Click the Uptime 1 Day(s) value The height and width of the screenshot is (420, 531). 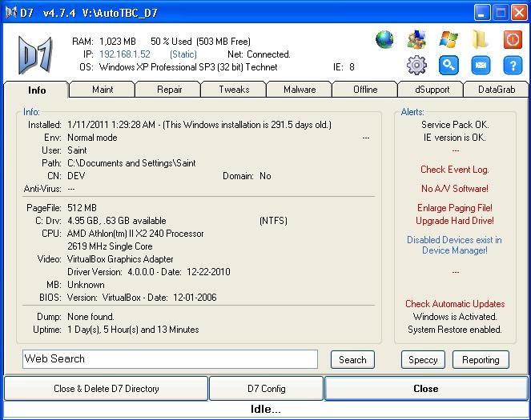133,330
